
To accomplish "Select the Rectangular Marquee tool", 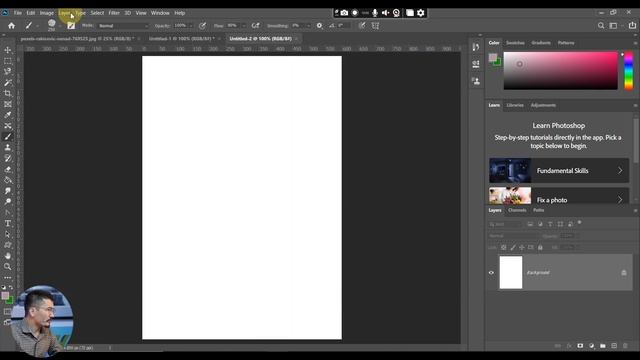I will [x=8, y=61].
